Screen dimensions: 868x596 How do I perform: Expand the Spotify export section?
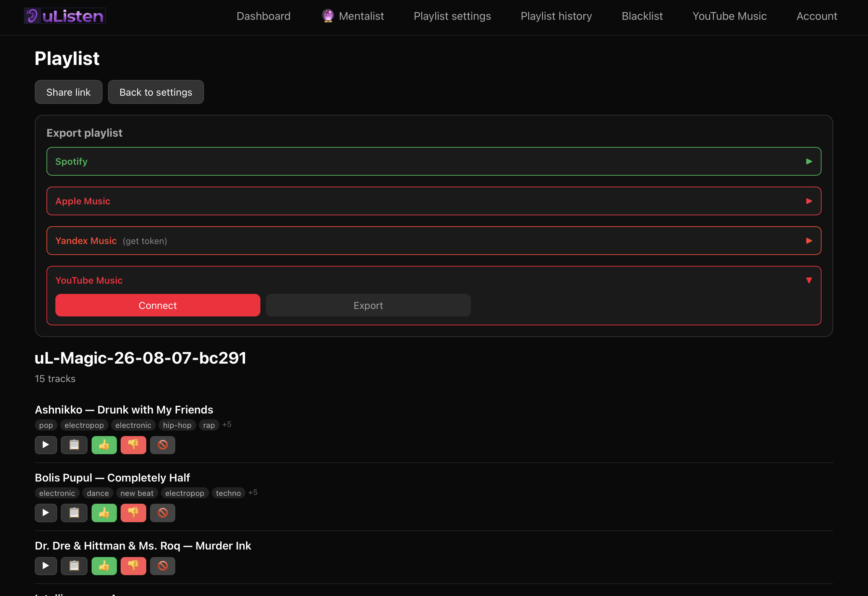pos(434,161)
